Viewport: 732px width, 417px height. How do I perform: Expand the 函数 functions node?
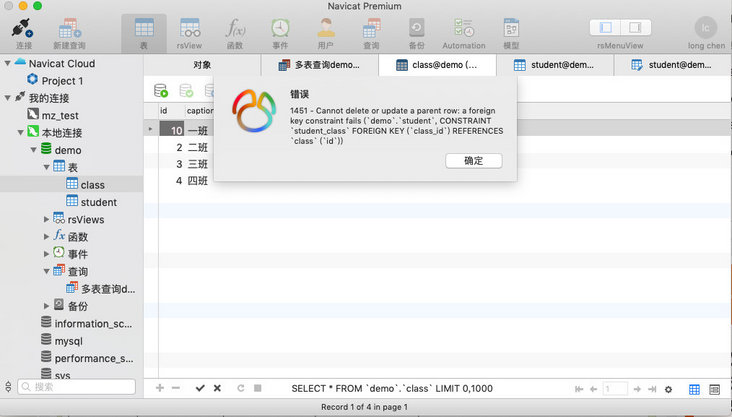(46, 237)
